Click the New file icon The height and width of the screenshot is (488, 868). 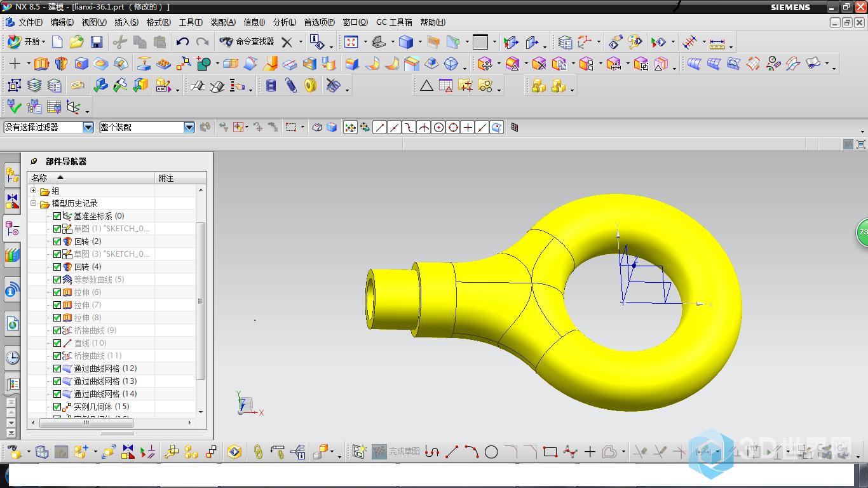(58, 42)
